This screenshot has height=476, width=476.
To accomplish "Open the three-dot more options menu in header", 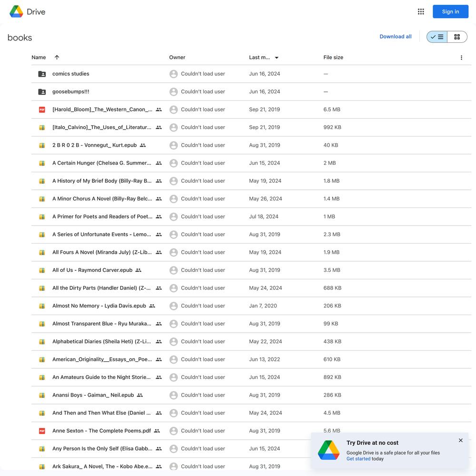I will (x=461, y=58).
